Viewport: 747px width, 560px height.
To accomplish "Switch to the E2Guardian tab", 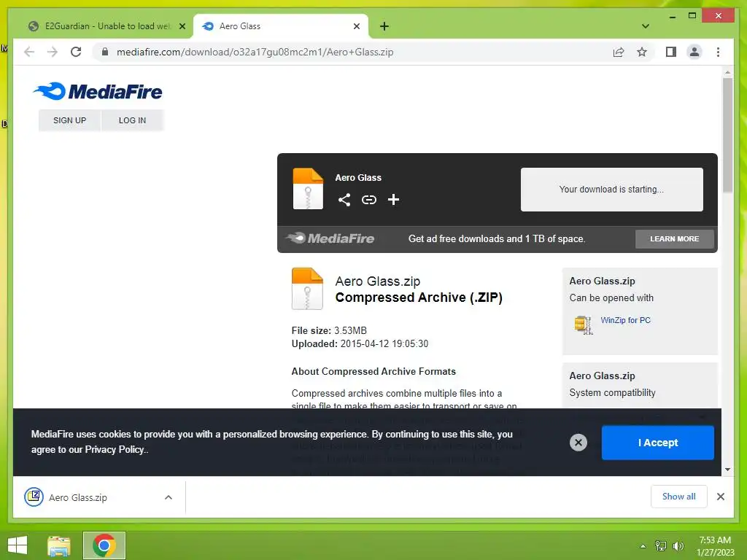I will [107, 26].
